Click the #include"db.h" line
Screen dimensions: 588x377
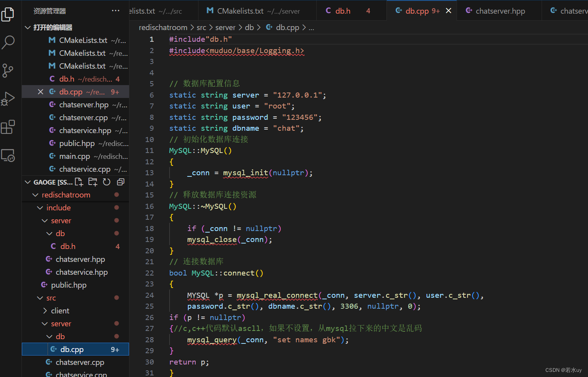pyautogui.click(x=200, y=39)
